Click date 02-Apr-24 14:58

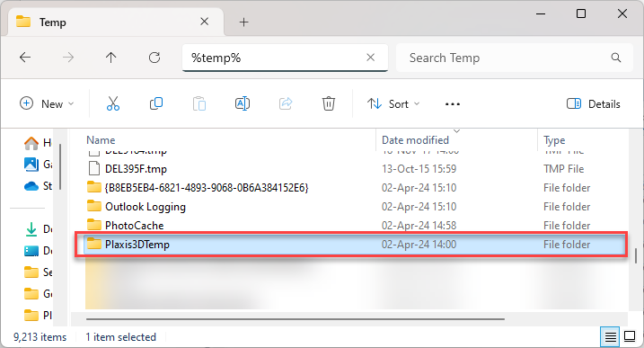point(419,226)
